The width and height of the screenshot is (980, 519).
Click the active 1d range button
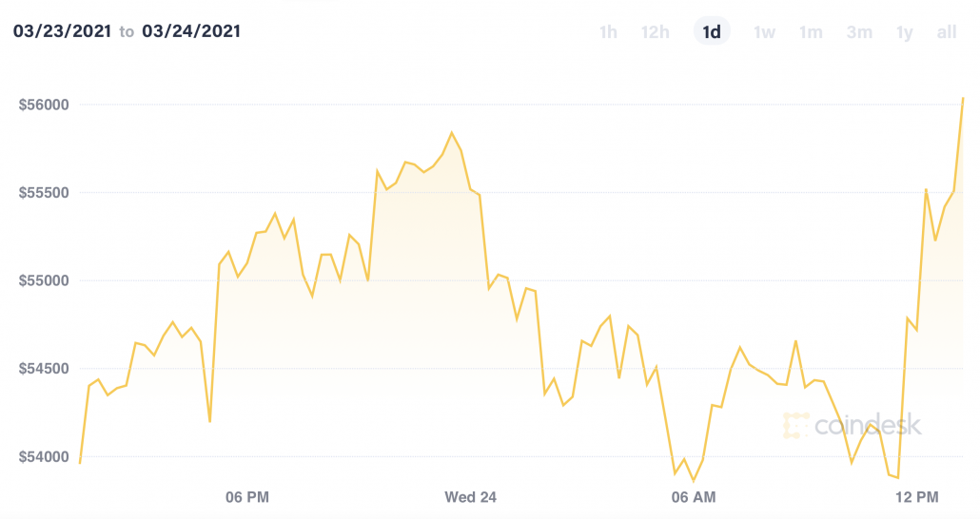click(x=711, y=32)
